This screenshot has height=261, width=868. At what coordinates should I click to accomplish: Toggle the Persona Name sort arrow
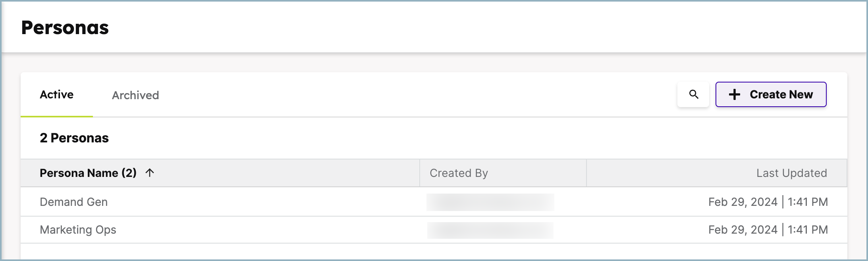click(150, 173)
